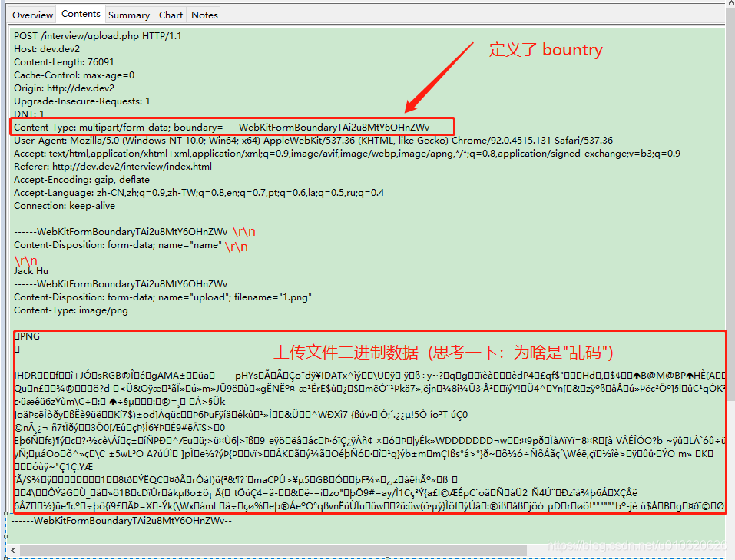Viewport: 735px width, 560px height.
Task: Open the Summary tab
Action: (129, 15)
